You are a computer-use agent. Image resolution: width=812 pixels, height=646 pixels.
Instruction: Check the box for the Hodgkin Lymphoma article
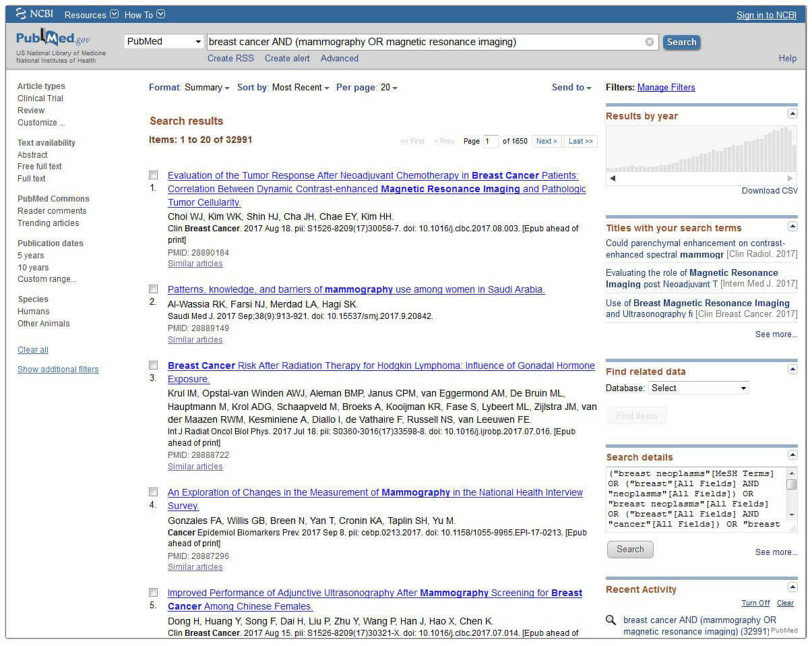pyautogui.click(x=154, y=365)
